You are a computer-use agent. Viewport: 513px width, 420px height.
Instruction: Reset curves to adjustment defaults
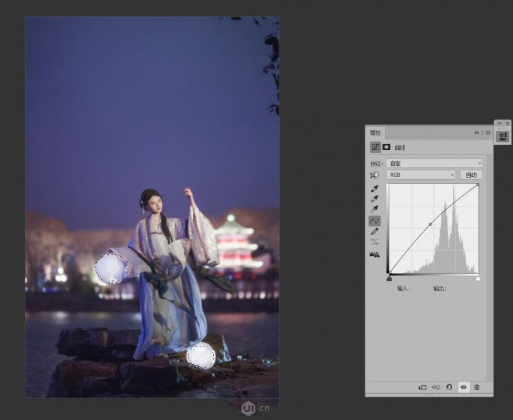pyautogui.click(x=449, y=387)
